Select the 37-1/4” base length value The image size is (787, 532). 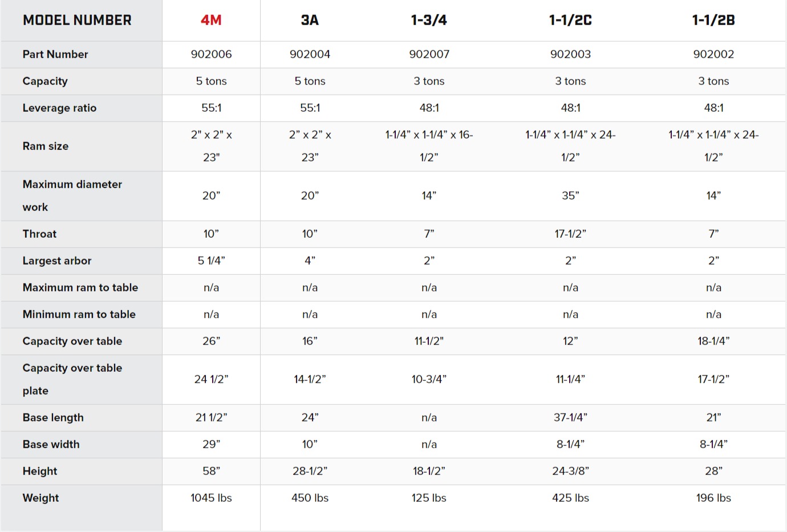coord(570,417)
